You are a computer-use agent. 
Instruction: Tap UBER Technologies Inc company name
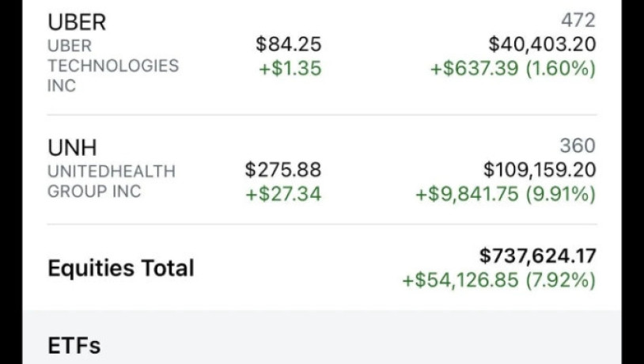(x=113, y=66)
